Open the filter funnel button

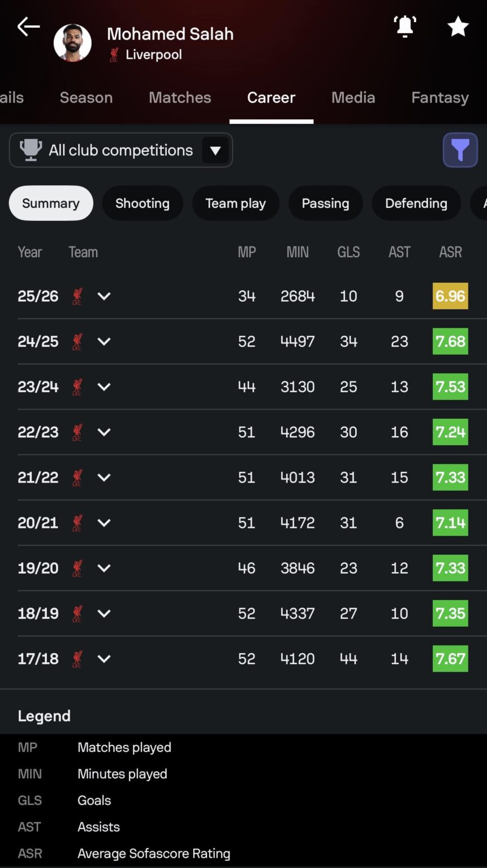[460, 150]
